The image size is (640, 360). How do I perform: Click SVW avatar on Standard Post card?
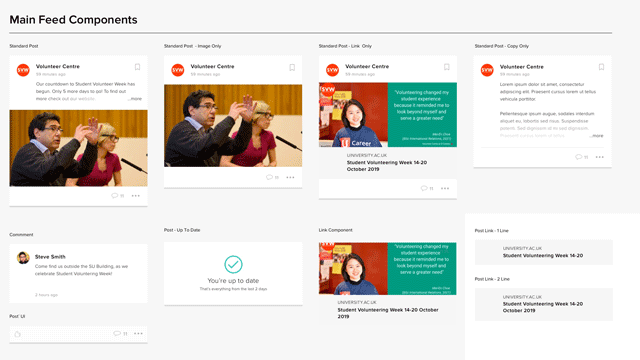coord(23,70)
